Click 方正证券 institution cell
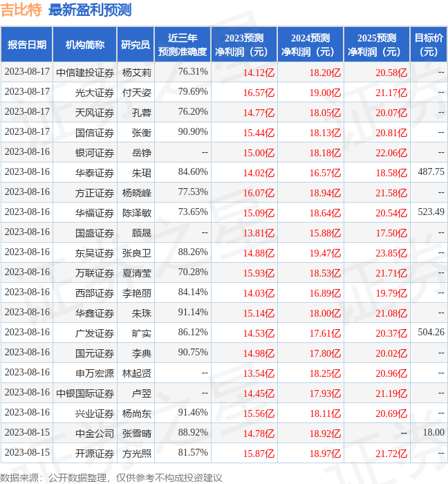 [x=95, y=193]
